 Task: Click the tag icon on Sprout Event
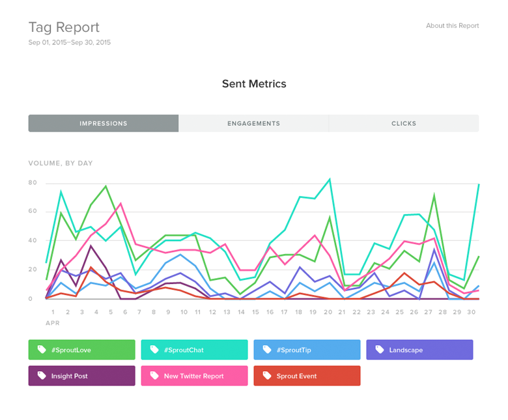(x=266, y=376)
